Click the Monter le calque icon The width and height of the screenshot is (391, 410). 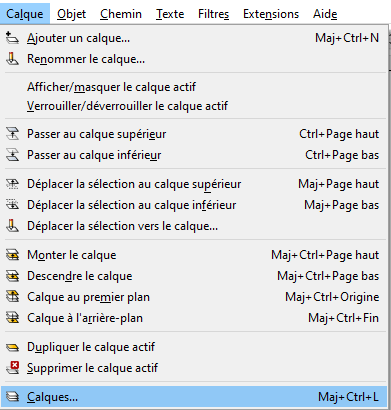pos(12,255)
